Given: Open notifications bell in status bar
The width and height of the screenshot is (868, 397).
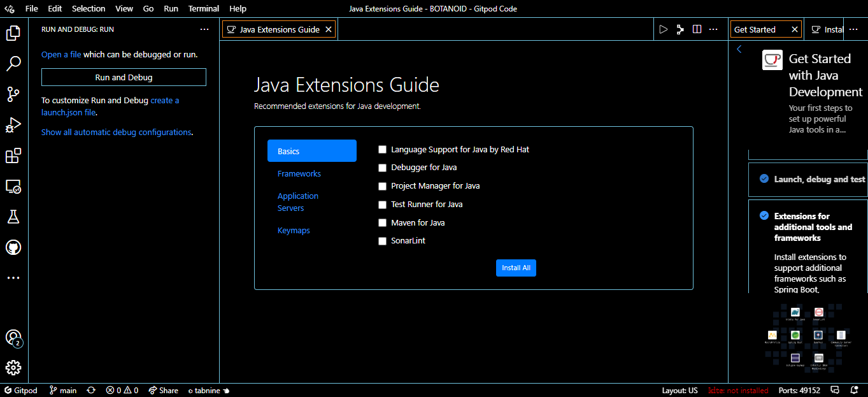Looking at the screenshot, I should (854, 390).
